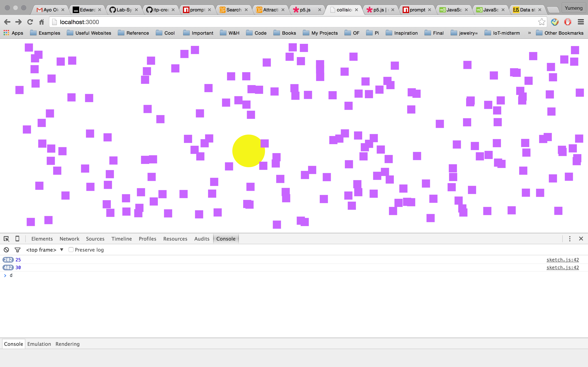Open Chrome hamburger menu
Viewport: 588px width, 367px height.
[x=581, y=22]
